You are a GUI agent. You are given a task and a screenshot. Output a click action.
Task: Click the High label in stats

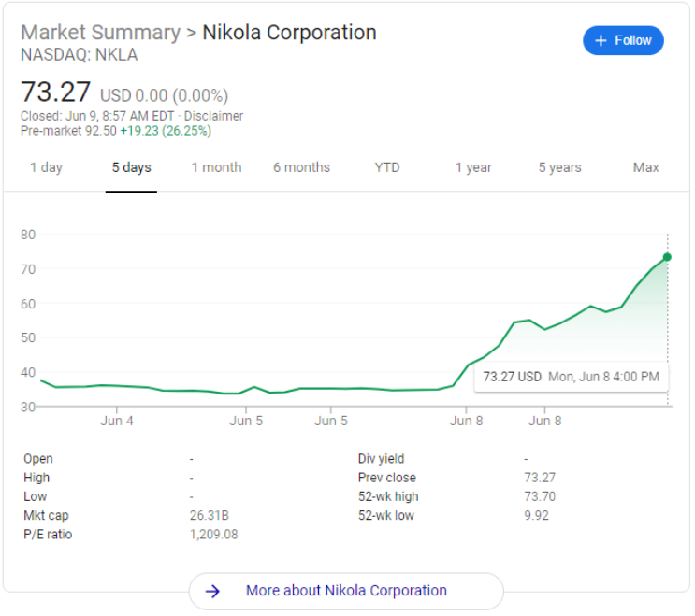[x=36, y=478]
